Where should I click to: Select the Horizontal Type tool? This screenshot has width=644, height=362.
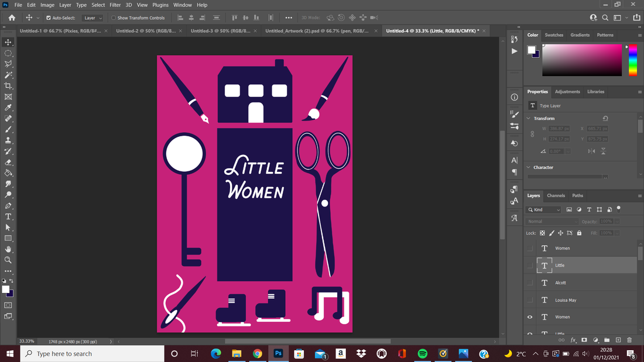tap(8, 216)
